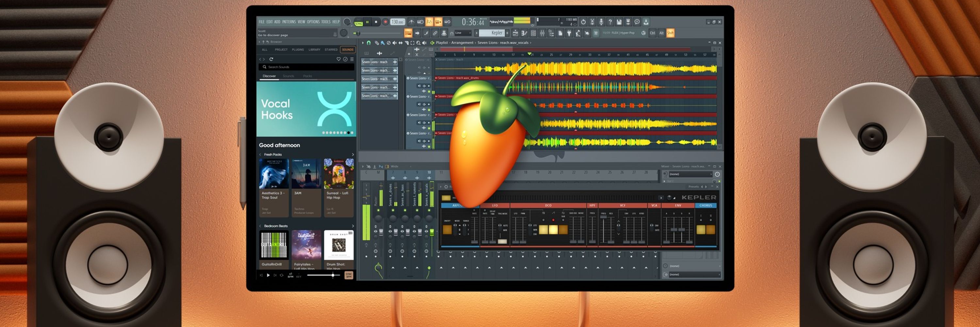Click the stop button in transport bar
This screenshot has height=327, width=980.
pos(376,22)
